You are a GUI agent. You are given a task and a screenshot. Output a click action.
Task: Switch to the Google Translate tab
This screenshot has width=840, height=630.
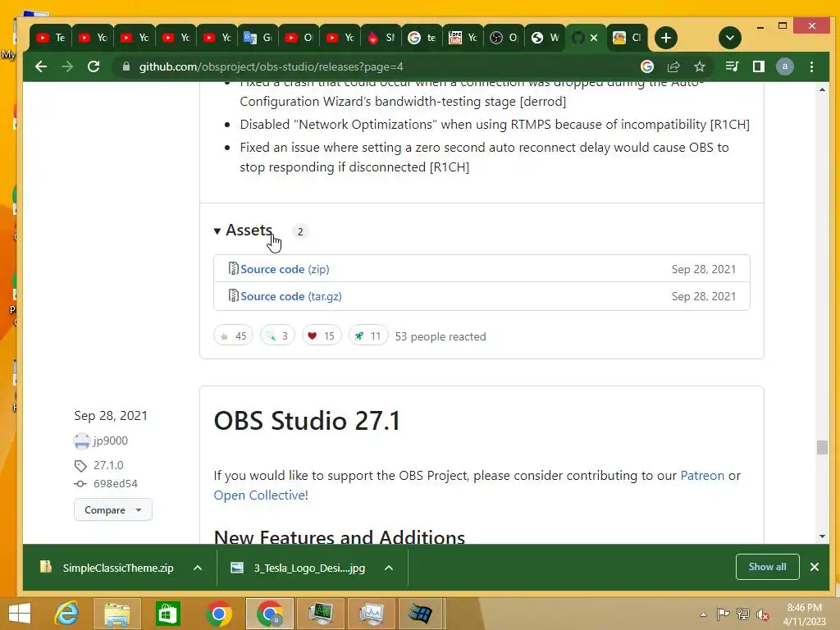point(257,38)
